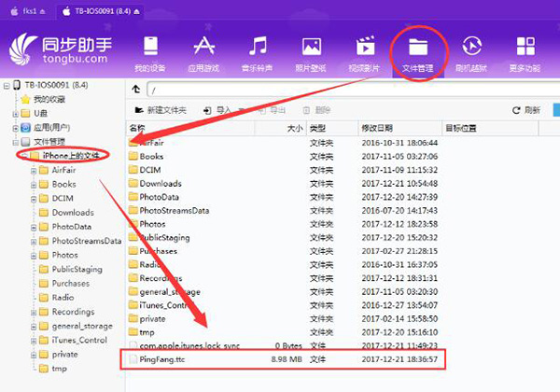Viewport: 560px width, 392px height.
Task: Click TB-IOS0091 phone icon in tree
Action: [17, 85]
